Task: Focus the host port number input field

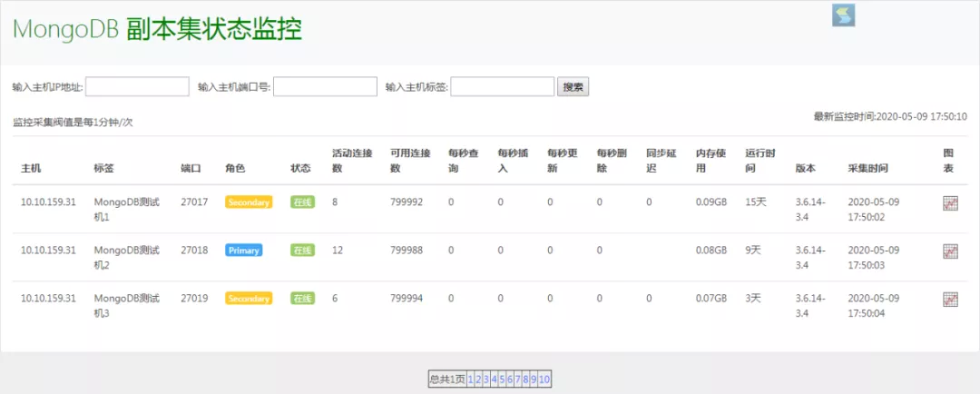Action: [x=325, y=87]
